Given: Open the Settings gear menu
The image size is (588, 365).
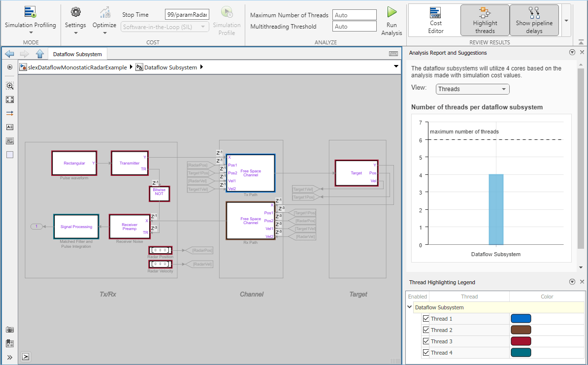Looking at the screenshot, I should pyautogui.click(x=75, y=12).
